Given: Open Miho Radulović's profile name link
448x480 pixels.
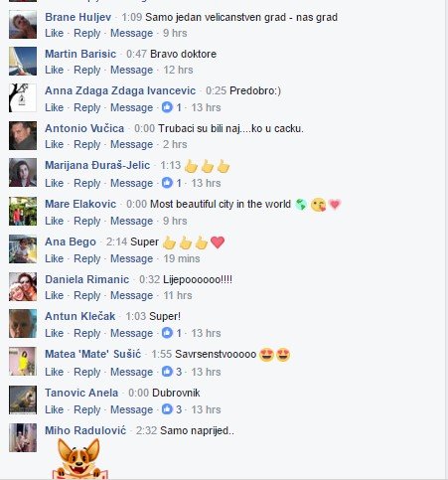Looking at the screenshot, I should pos(85,430).
